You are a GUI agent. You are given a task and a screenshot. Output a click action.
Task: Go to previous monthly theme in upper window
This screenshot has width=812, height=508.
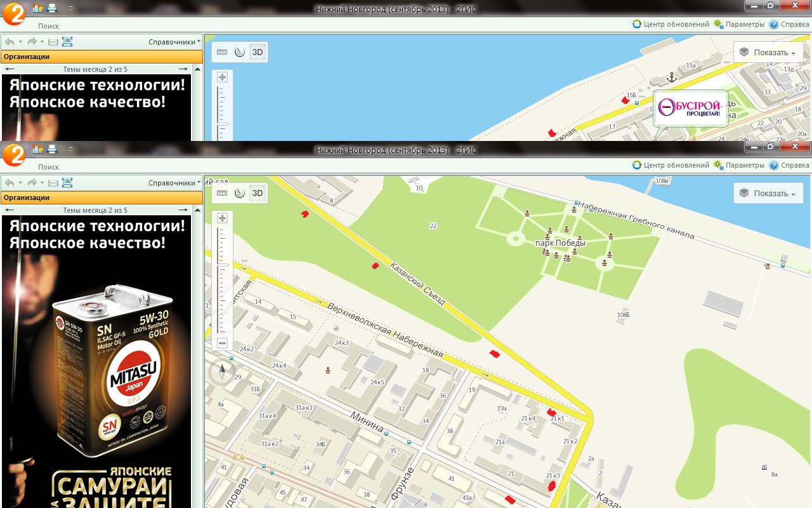(10, 69)
